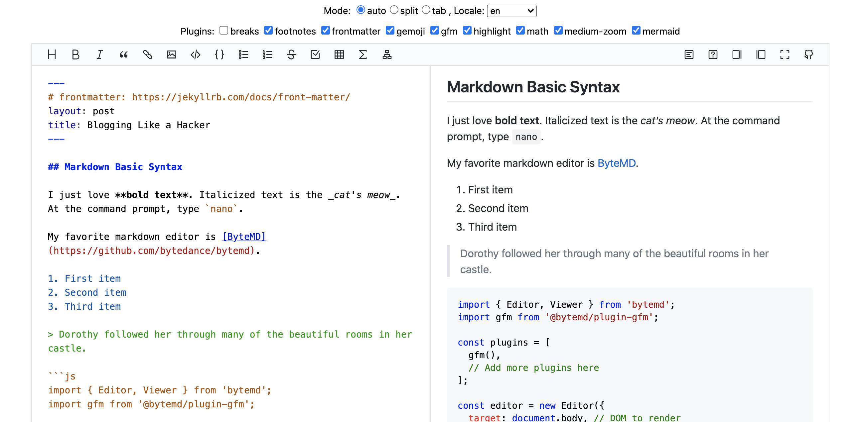Click the '## Markdown Basic Syntax' editor line

(115, 167)
